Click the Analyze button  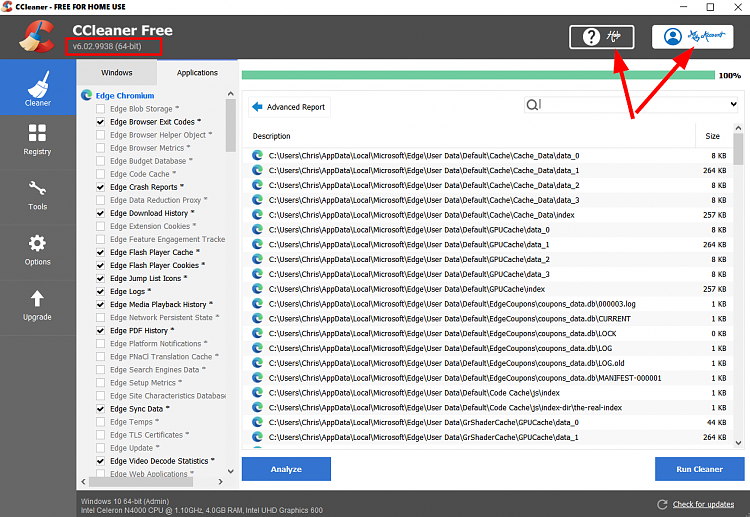pyautogui.click(x=286, y=469)
